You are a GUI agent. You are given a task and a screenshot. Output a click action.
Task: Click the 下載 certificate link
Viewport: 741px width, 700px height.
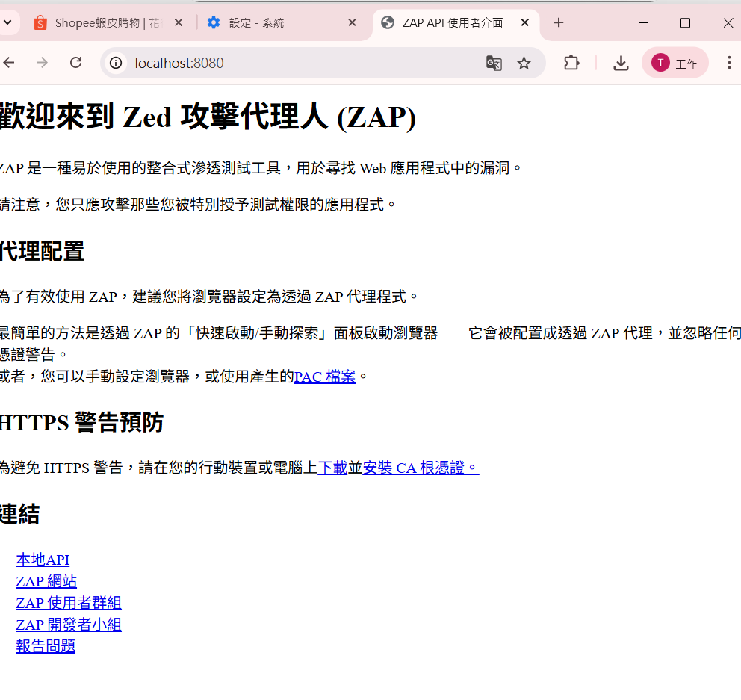coord(332,468)
